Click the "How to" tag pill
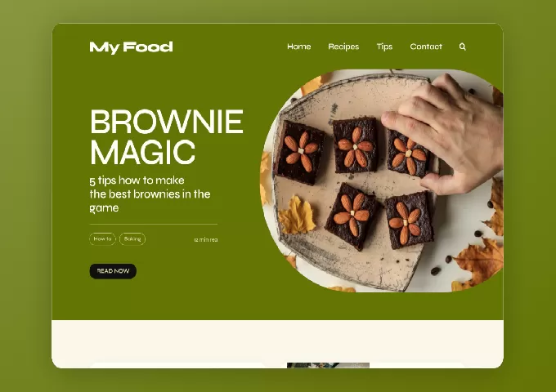The height and width of the screenshot is (392, 556). point(102,239)
